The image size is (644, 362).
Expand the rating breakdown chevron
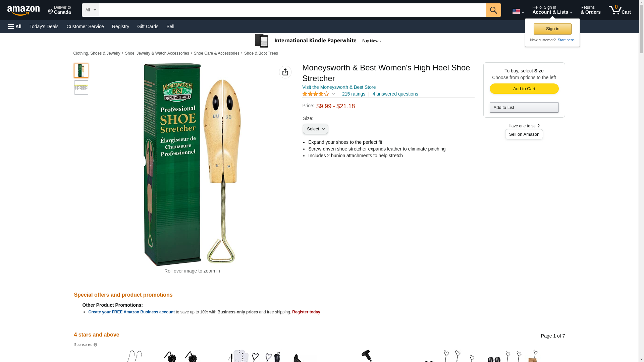coord(333,94)
